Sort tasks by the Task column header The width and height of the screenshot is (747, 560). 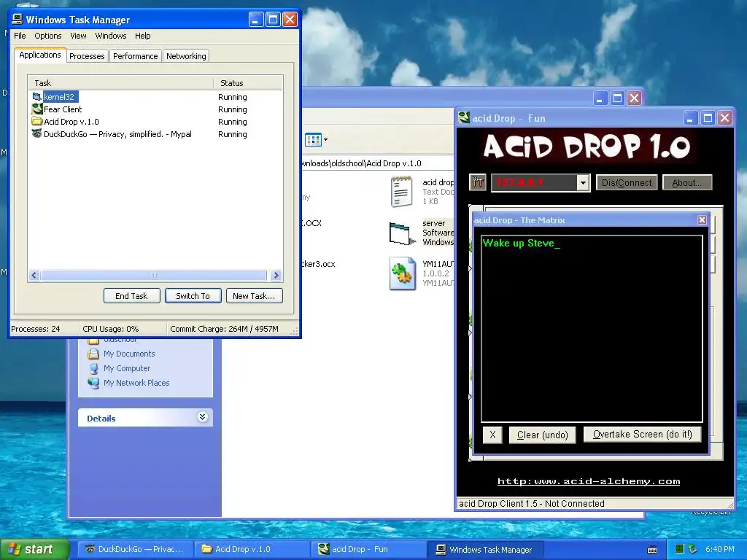coord(120,83)
